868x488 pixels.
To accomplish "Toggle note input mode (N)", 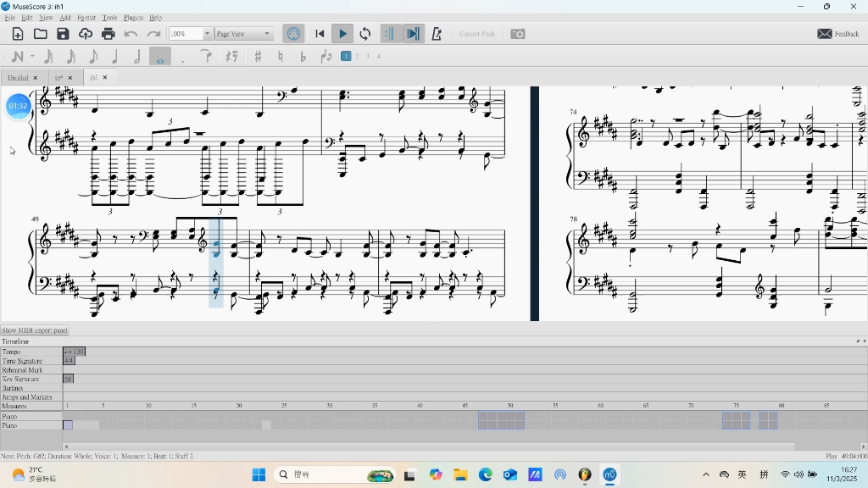I will coord(17,57).
